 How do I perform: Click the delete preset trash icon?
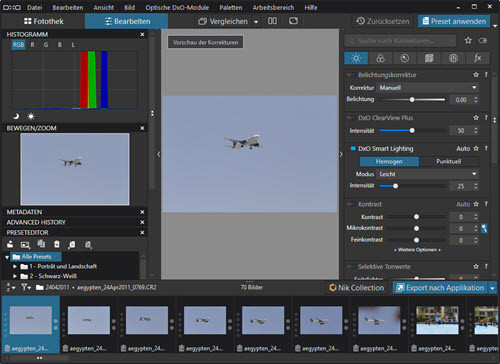click(x=57, y=244)
